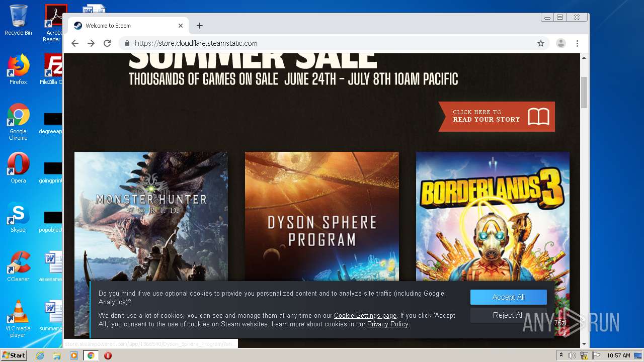This screenshot has width=644, height=362.
Task: Open the summary Word document on desktop
Action: 52,316
